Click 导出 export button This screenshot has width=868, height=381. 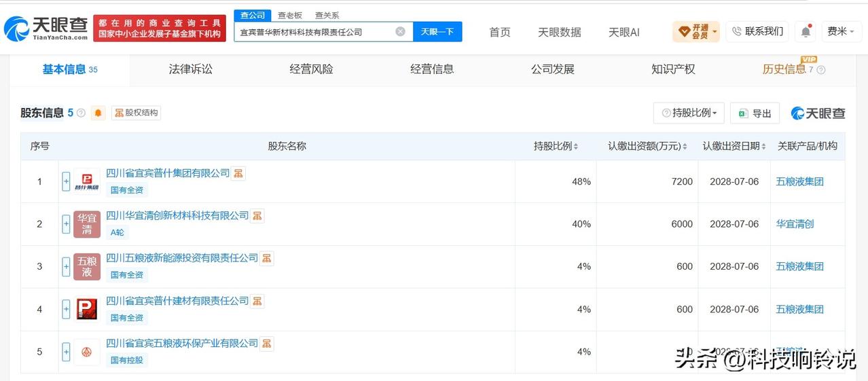click(755, 113)
